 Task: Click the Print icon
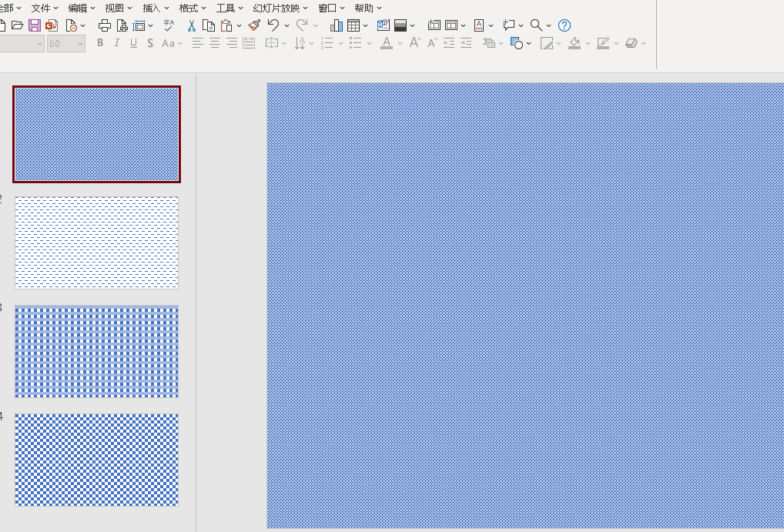pyautogui.click(x=105, y=25)
